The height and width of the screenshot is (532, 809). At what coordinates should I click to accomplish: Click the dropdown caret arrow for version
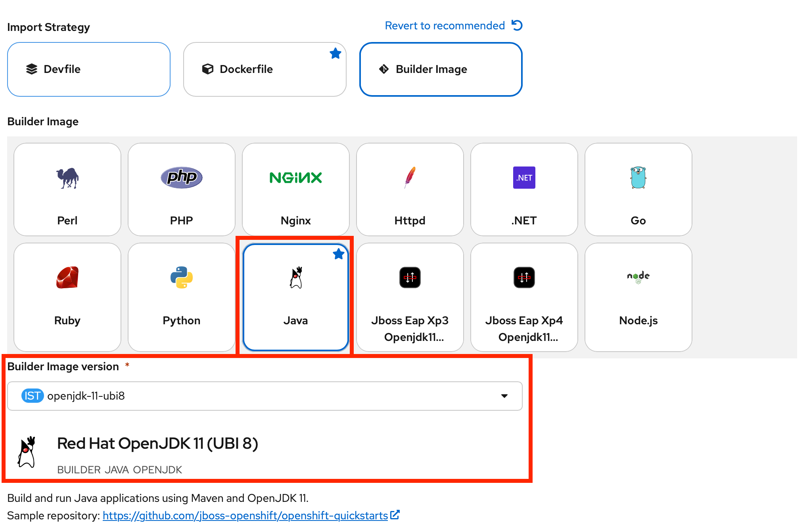pos(504,396)
